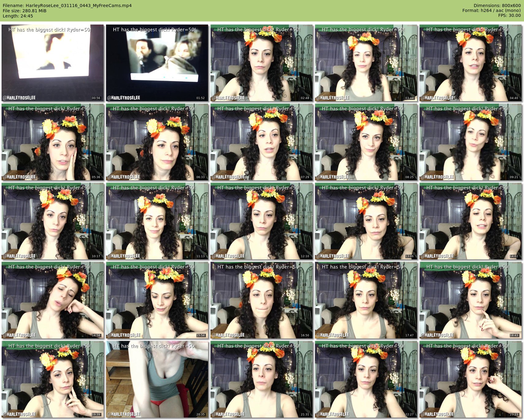Open the frame marked 19:39

pyautogui.click(x=53, y=379)
